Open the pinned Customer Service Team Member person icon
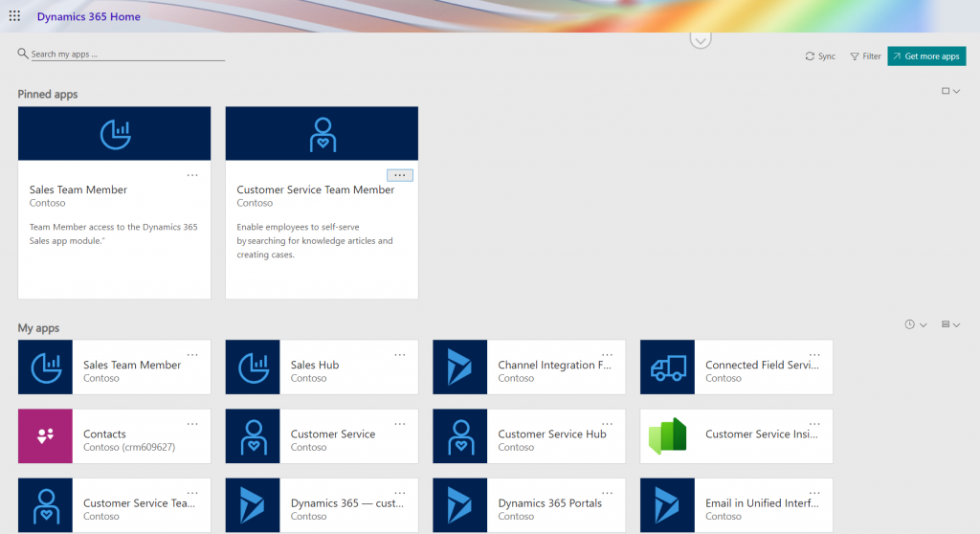Viewport: 980px width, 534px height. coord(323,134)
